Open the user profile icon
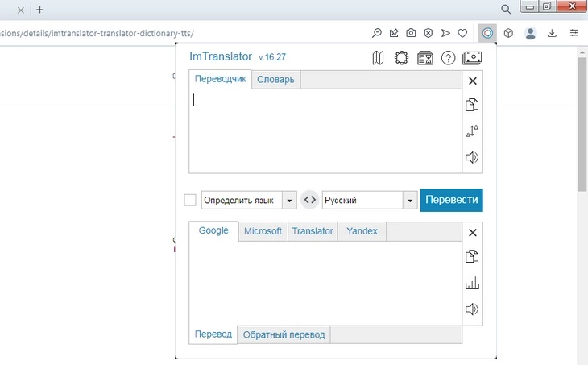Image resolution: width=588 pixels, height=365 pixels. pyautogui.click(x=530, y=33)
